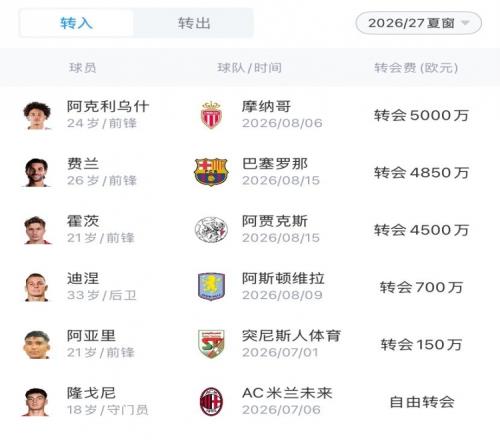This screenshot has height=440, width=500.
Task: Expand the transfer window dropdown arrow
Action: [465, 23]
